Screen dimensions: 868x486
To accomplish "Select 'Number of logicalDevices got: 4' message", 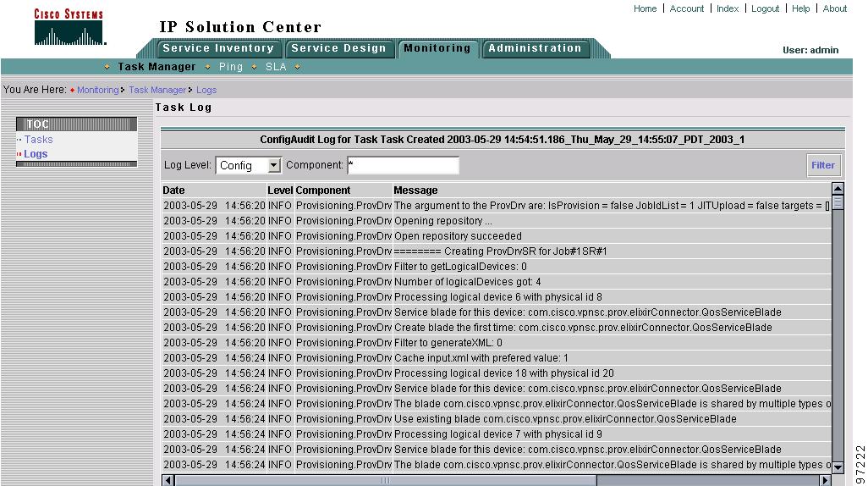I will point(468,281).
